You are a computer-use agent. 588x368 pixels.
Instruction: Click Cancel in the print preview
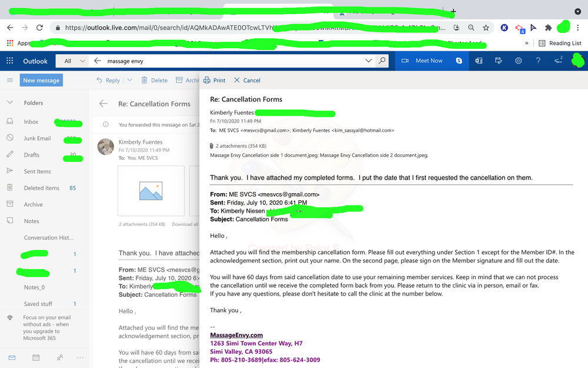[x=247, y=80]
